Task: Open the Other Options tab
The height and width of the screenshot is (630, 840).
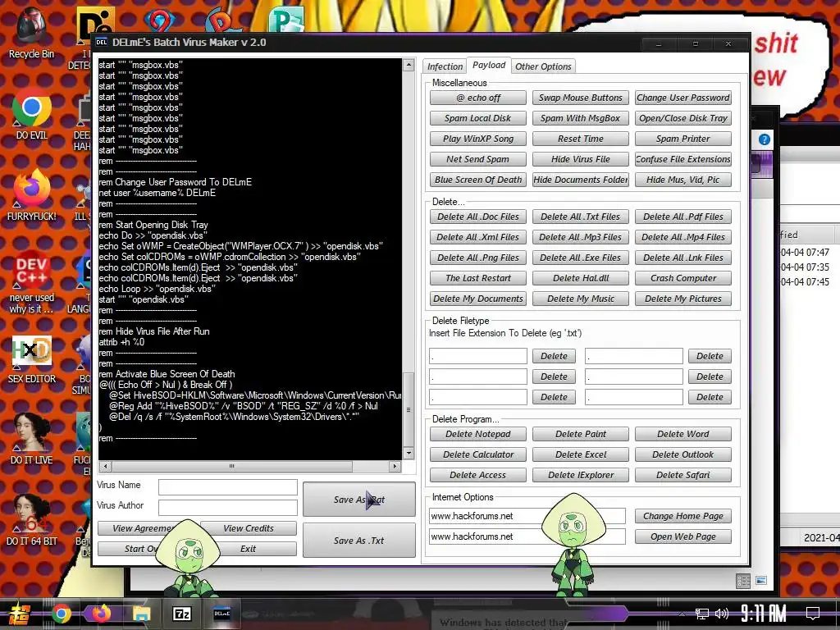Action: (x=543, y=66)
